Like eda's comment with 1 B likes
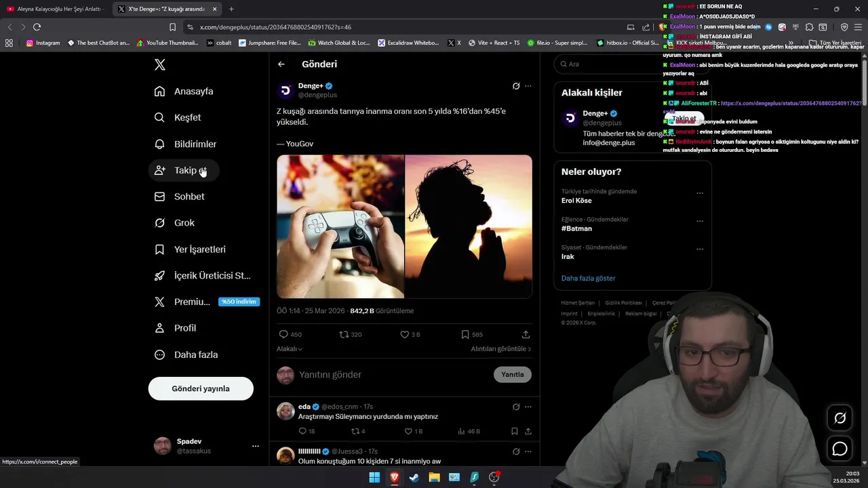The height and width of the screenshot is (488, 868). 414,431
